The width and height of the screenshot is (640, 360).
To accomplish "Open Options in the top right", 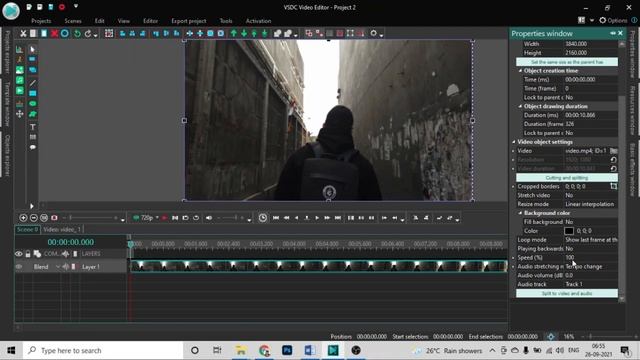I will 613,20.
